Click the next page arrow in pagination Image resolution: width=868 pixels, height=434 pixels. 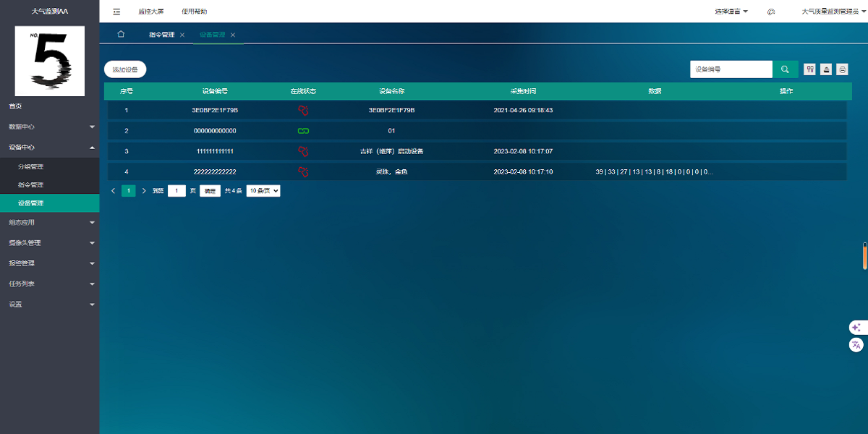coord(144,191)
